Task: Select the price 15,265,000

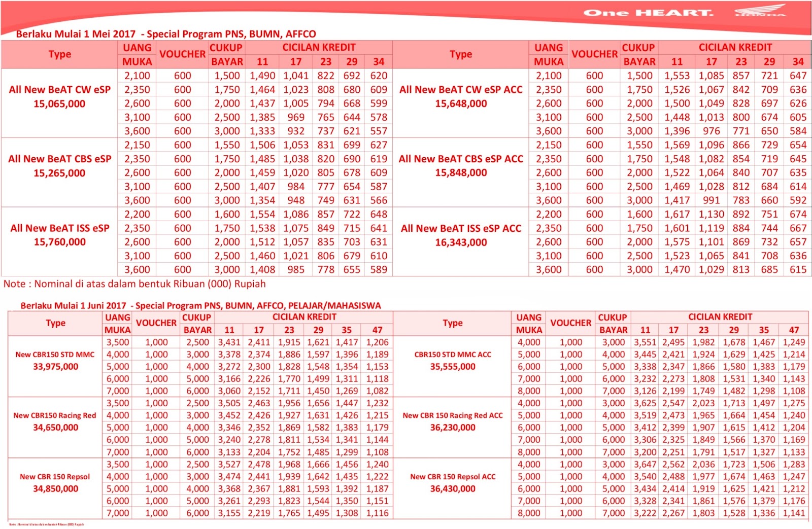Action: pyautogui.click(x=59, y=173)
